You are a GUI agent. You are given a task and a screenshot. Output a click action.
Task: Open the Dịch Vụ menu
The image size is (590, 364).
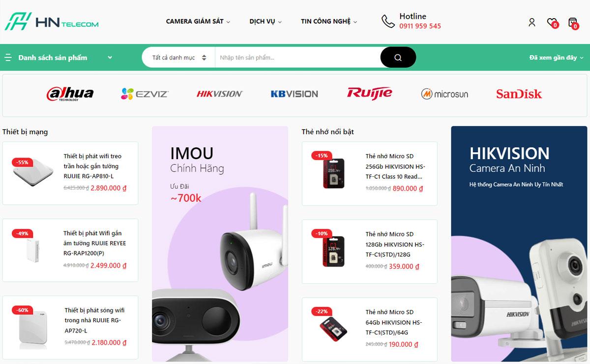pyautogui.click(x=265, y=21)
